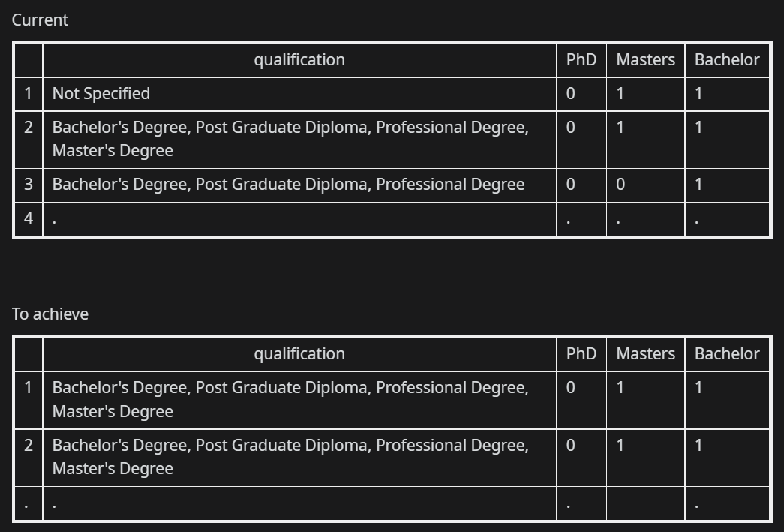Click the qualification header in Current table
This screenshot has width=784, height=532.
click(x=299, y=60)
